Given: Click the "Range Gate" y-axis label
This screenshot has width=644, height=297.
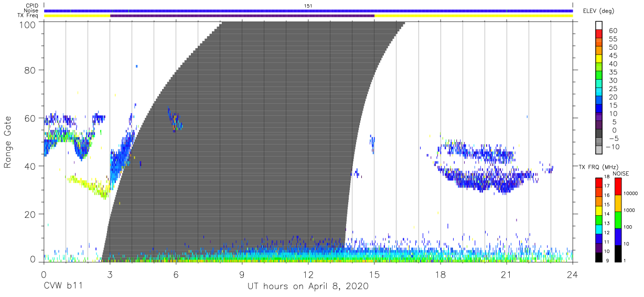Looking at the screenshot, I should [8, 141].
